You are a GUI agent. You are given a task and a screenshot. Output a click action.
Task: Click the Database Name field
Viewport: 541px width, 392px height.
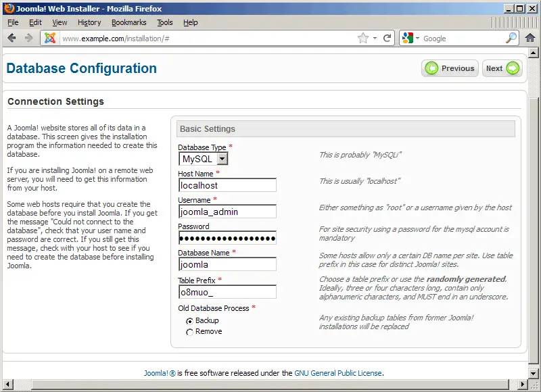[x=227, y=264]
